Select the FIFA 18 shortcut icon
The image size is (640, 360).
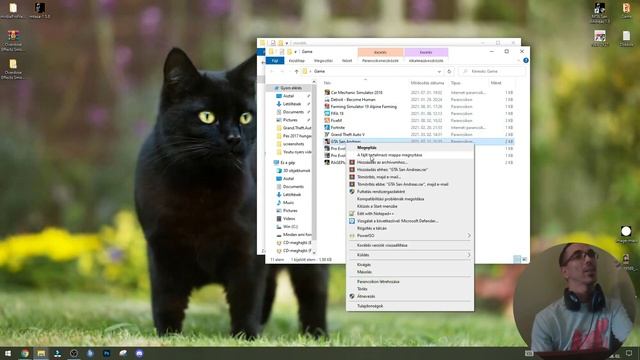(x=327, y=113)
